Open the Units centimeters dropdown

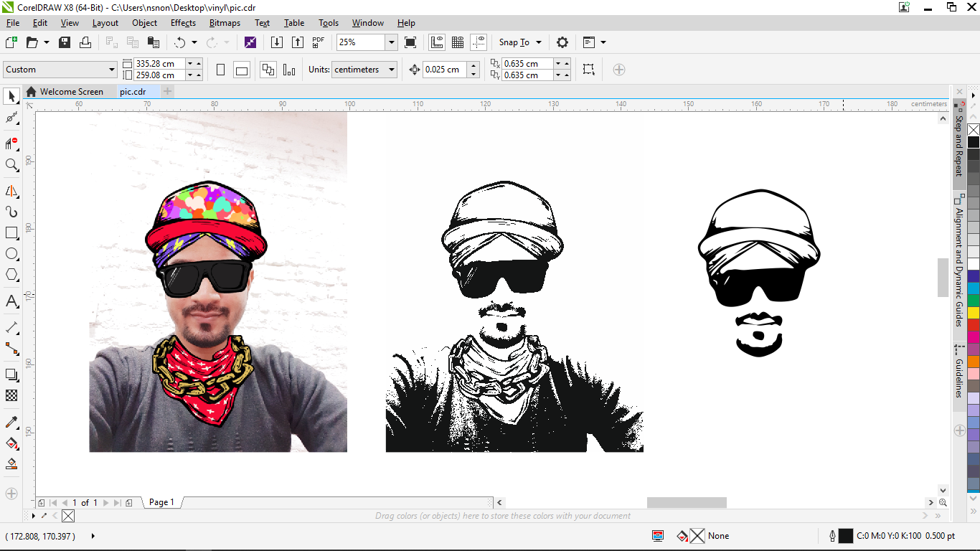coord(392,70)
